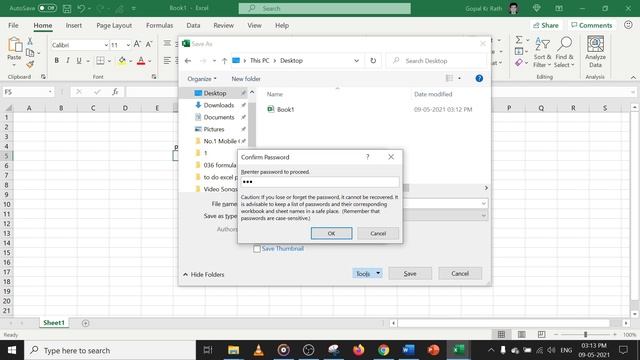Image resolution: width=640 pixels, height=360 pixels.
Task: Click the Paste icon
Action: tap(14, 45)
